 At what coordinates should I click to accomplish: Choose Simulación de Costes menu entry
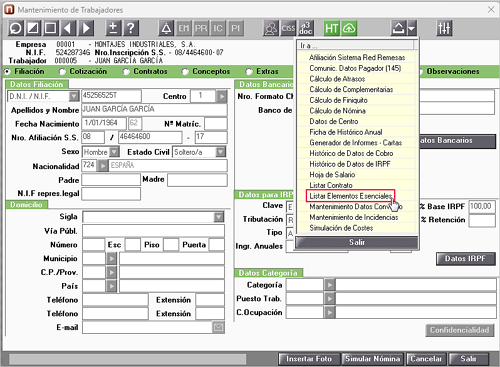[x=357, y=228]
